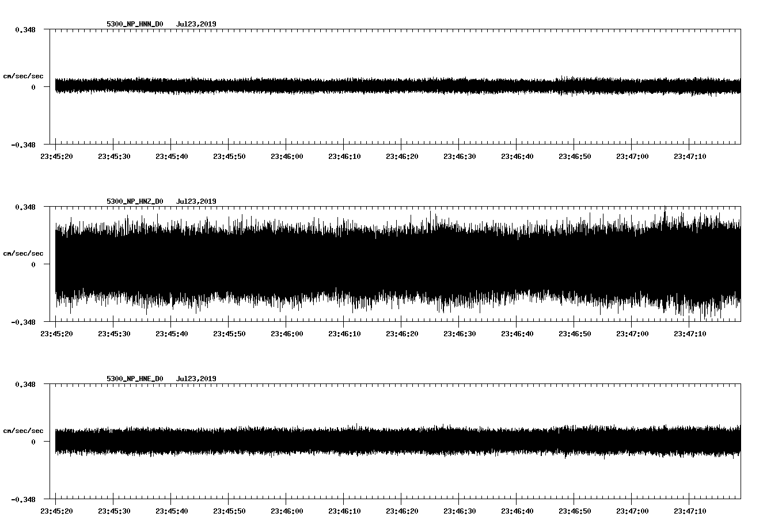Click the HNE waveform trace

(398, 442)
